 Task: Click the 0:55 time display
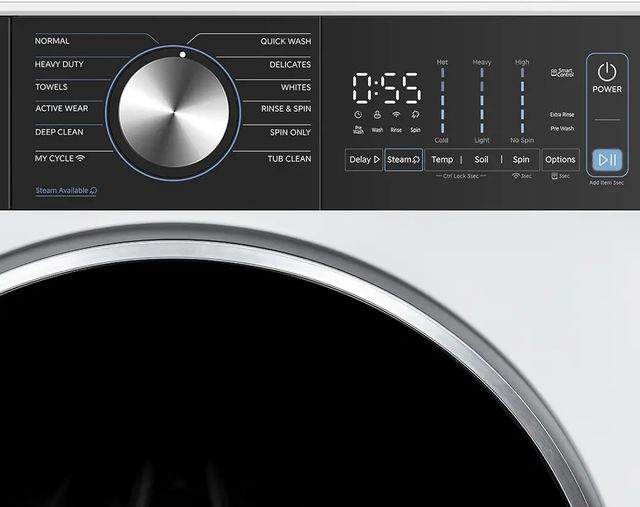point(386,88)
